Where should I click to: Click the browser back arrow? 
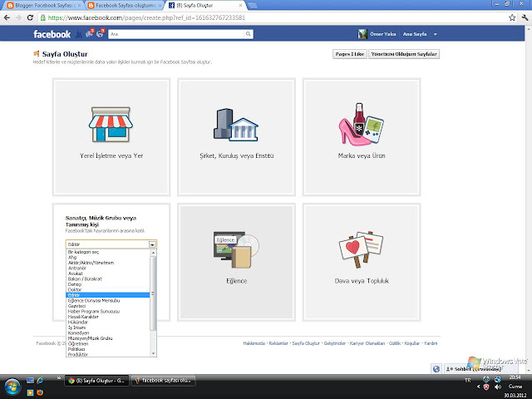tap(7, 17)
